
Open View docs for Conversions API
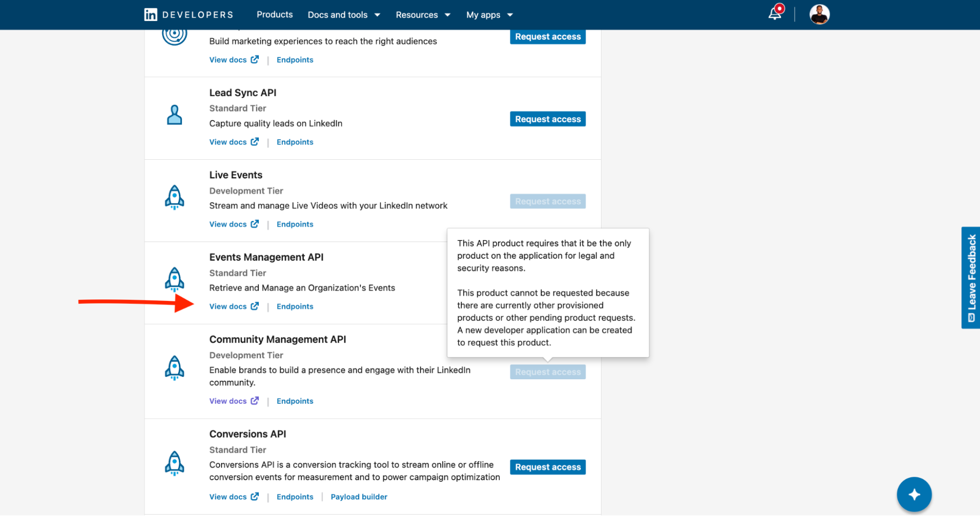point(228,497)
